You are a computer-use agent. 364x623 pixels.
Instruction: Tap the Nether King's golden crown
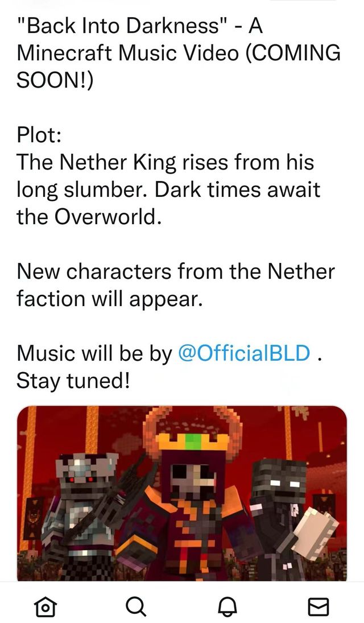point(193,441)
